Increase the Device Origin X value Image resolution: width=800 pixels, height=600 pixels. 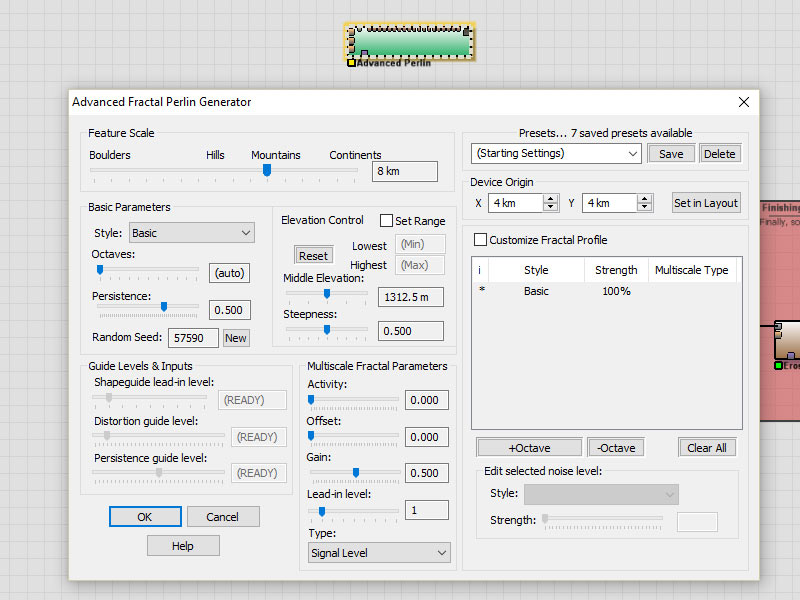pos(550,198)
